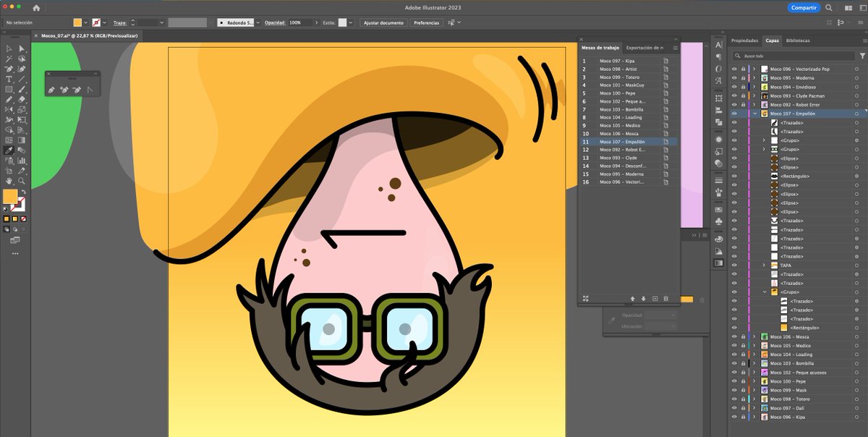Image resolution: width=868 pixels, height=437 pixels.
Task: Toggle lock on Moco 095 – Moderna layer
Action: pyautogui.click(x=744, y=78)
